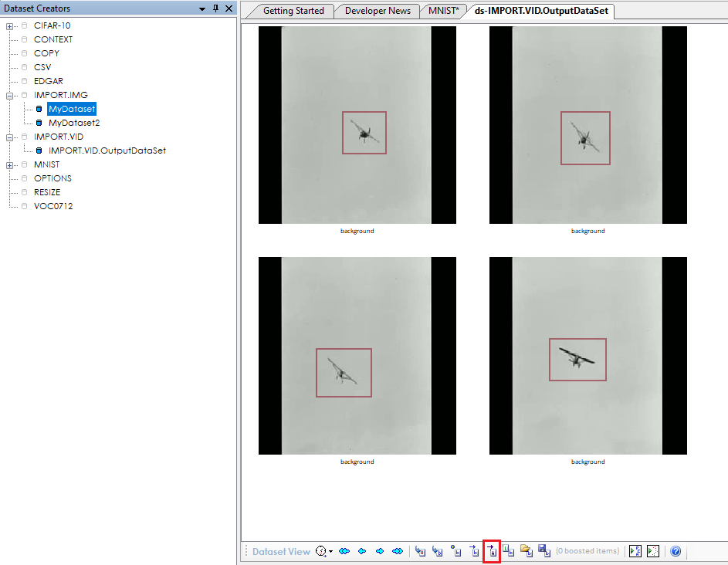The height and width of the screenshot is (565, 728).
Task: Click the green-arrow PCA-style toolbar icon
Action: [x=635, y=551]
